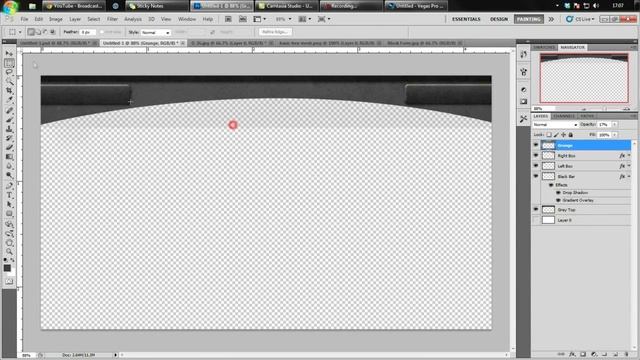The image size is (640, 360).
Task: Launch Mini Bridge from application bar
Action: (x=242, y=19)
